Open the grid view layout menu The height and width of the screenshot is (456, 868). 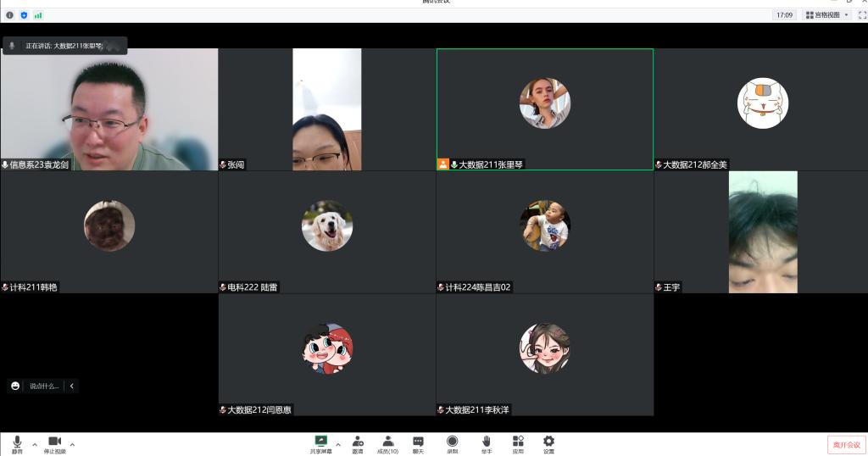coord(827,15)
